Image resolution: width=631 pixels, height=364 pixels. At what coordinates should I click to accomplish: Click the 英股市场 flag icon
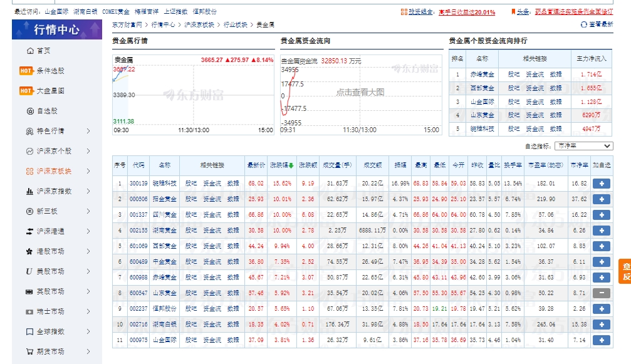click(x=29, y=291)
